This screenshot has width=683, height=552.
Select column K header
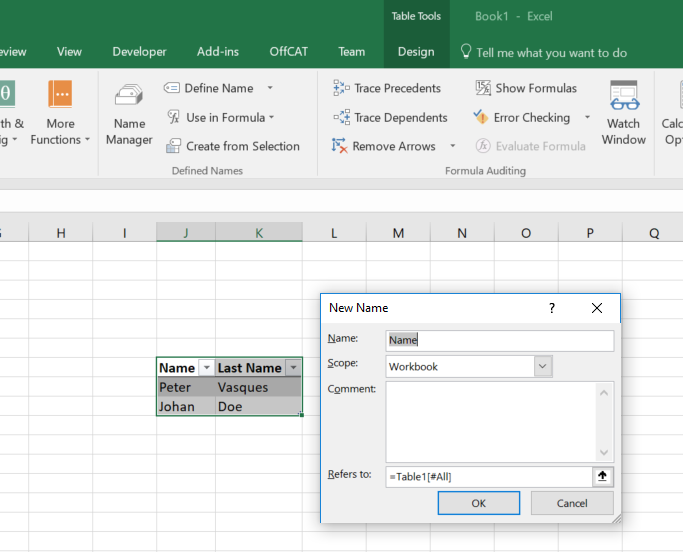tap(259, 233)
